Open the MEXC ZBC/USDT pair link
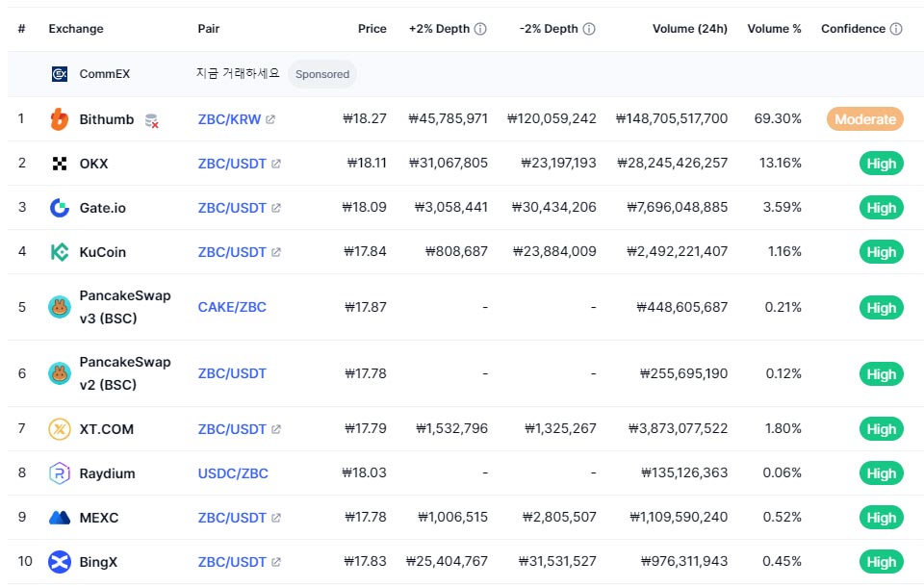 pyautogui.click(x=232, y=518)
